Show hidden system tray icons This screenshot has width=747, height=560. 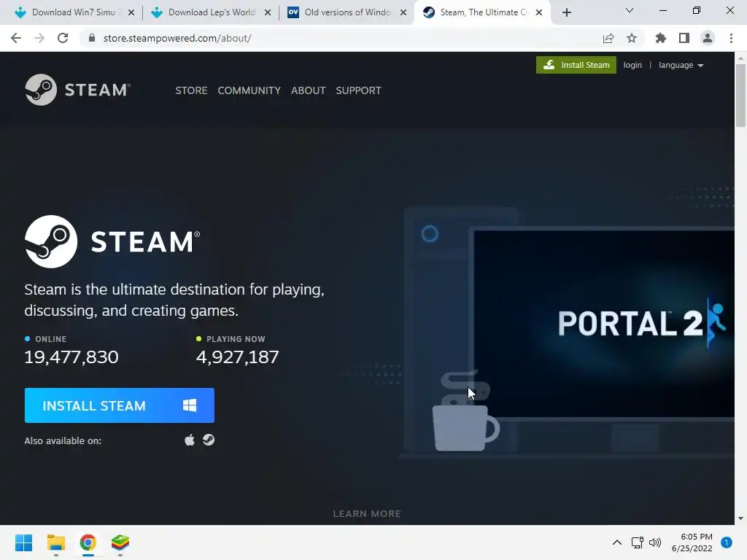617,542
